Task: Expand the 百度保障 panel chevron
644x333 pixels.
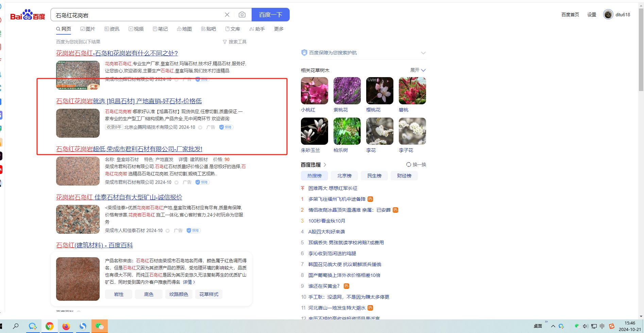Action: (x=423, y=53)
